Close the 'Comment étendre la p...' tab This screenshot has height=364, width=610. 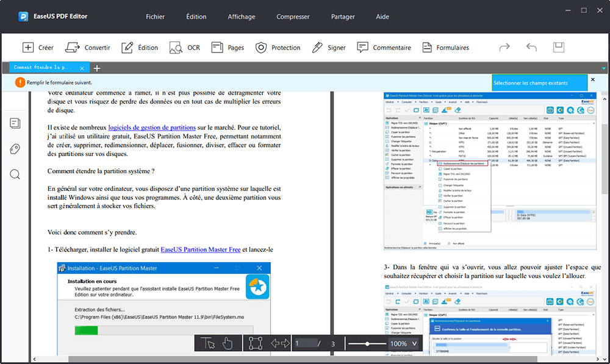[82, 68]
